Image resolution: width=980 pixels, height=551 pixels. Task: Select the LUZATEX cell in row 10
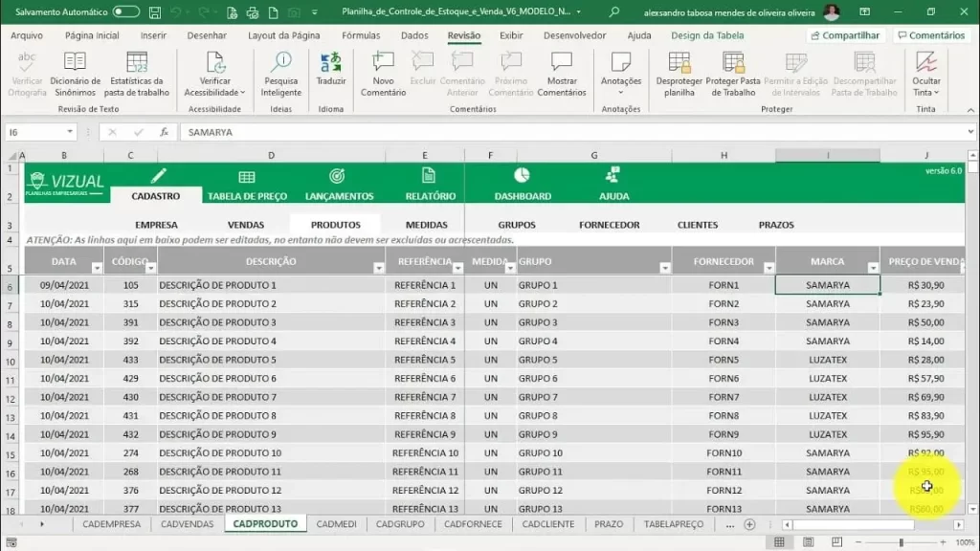tap(828, 360)
